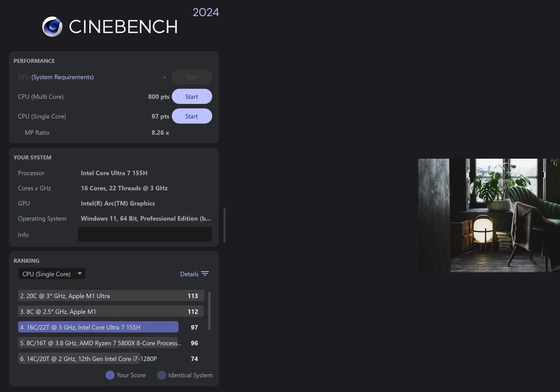Start the CPU Multi Core benchmark
This screenshot has height=392, width=560.
192,97
